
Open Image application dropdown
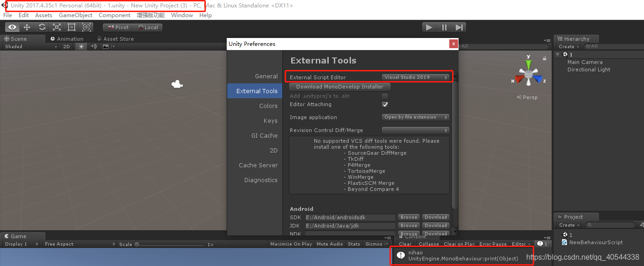pyautogui.click(x=416, y=117)
